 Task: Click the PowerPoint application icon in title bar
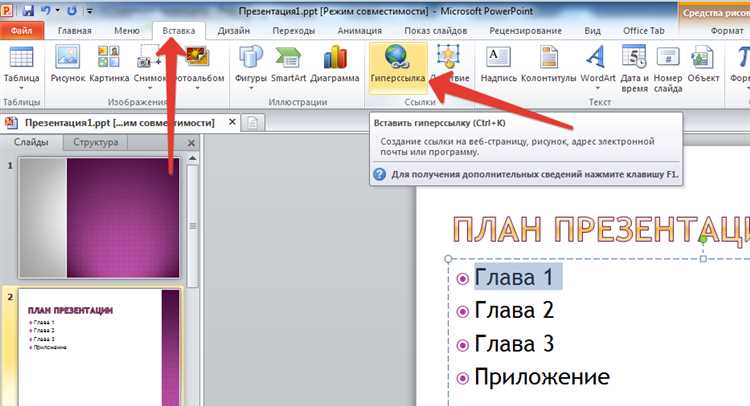pos(7,10)
